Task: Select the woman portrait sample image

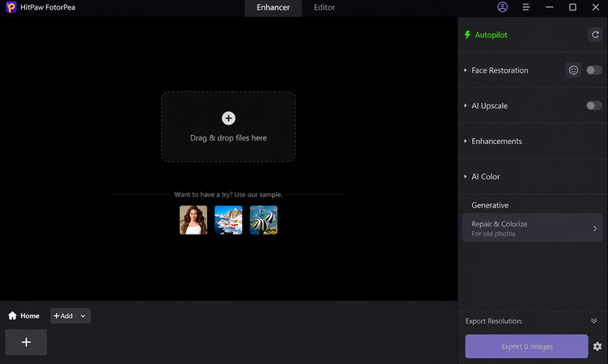Action: coord(193,220)
